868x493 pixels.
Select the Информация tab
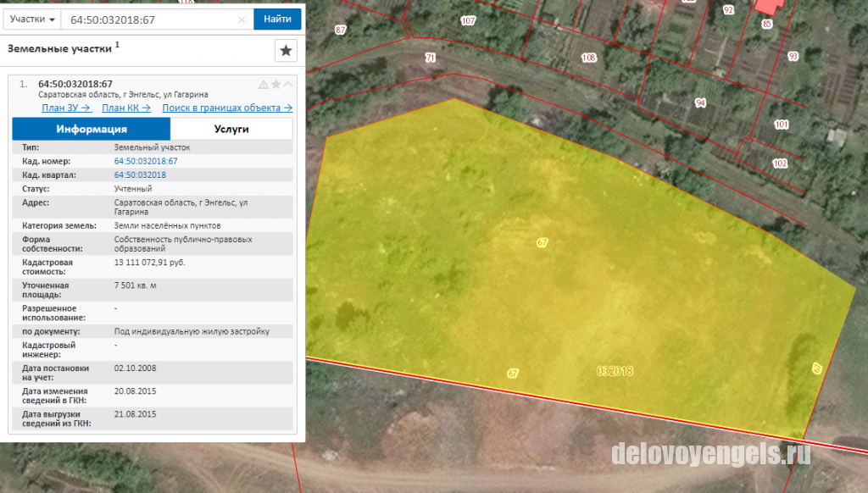pyautogui.click(x=92, y=129)
